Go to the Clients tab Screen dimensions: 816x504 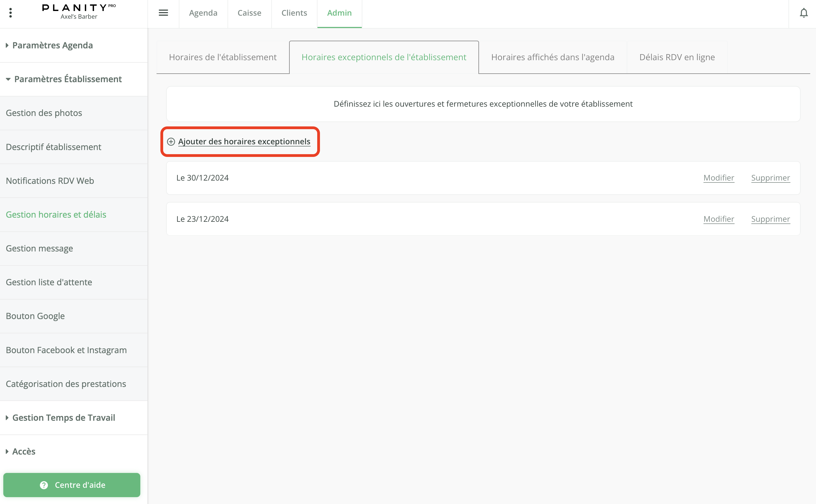click(294, 13)
